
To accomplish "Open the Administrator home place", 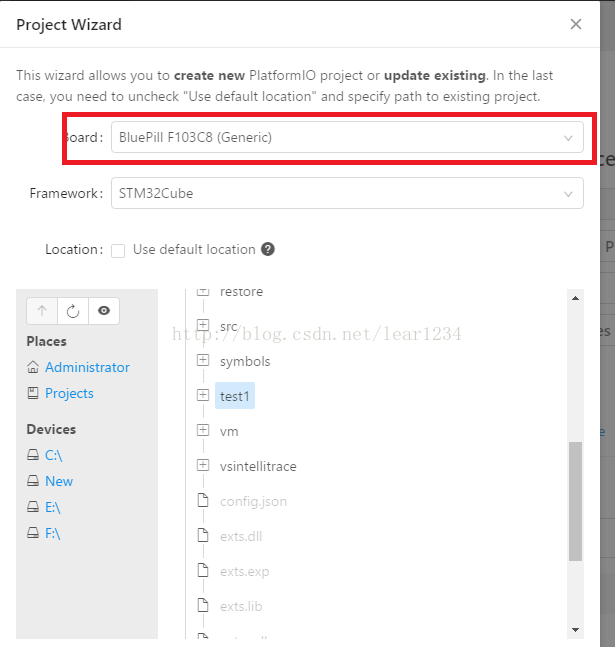I will [x=88, y=367].
